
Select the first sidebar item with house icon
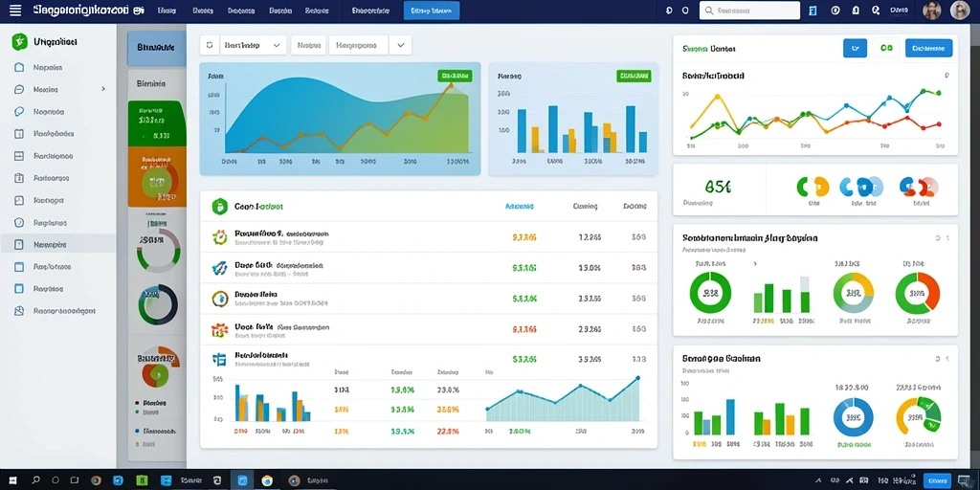click(x=58, y=67)
